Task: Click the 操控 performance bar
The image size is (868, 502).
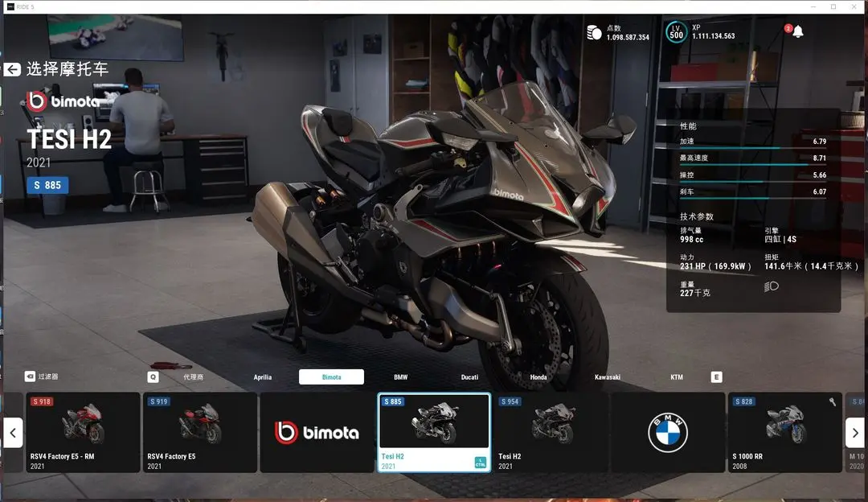Action: point(753,182)
